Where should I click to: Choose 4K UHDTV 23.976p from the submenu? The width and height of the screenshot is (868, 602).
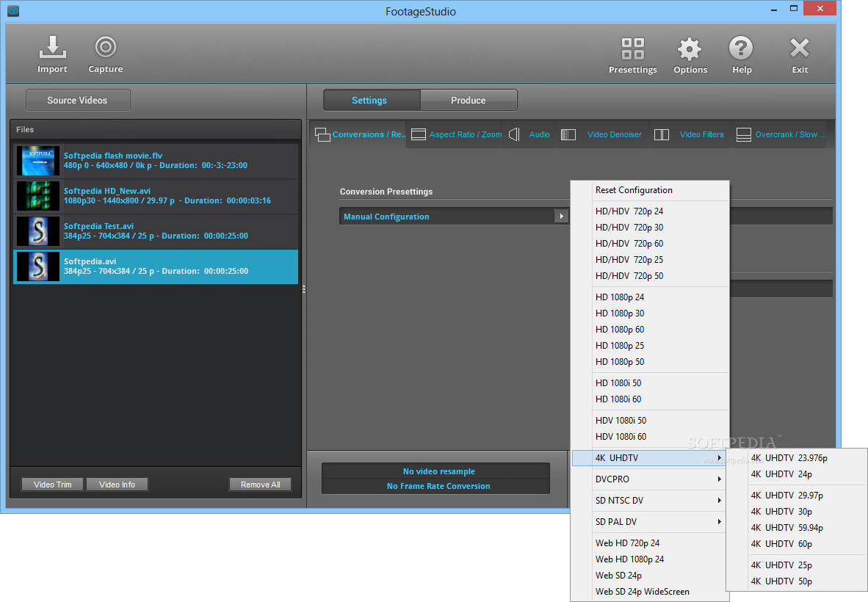797,458
